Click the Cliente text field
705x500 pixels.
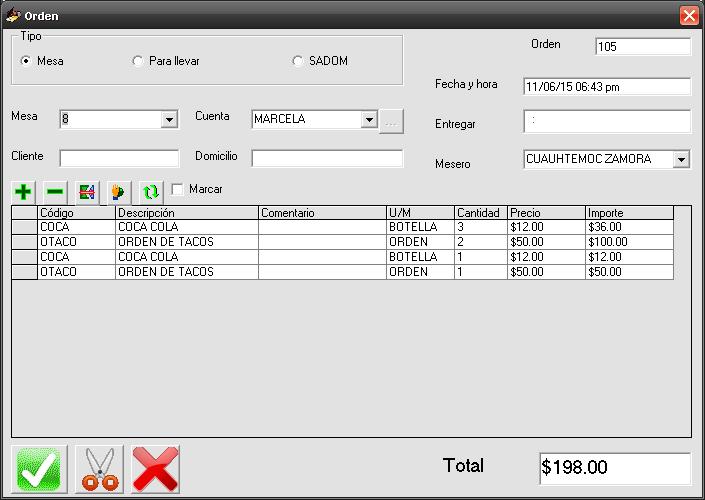119,158
